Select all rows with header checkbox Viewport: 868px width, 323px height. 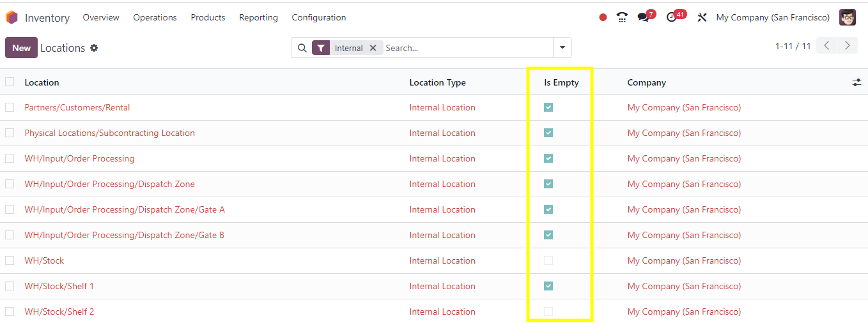pyautogui.click(x=10, y=82)
